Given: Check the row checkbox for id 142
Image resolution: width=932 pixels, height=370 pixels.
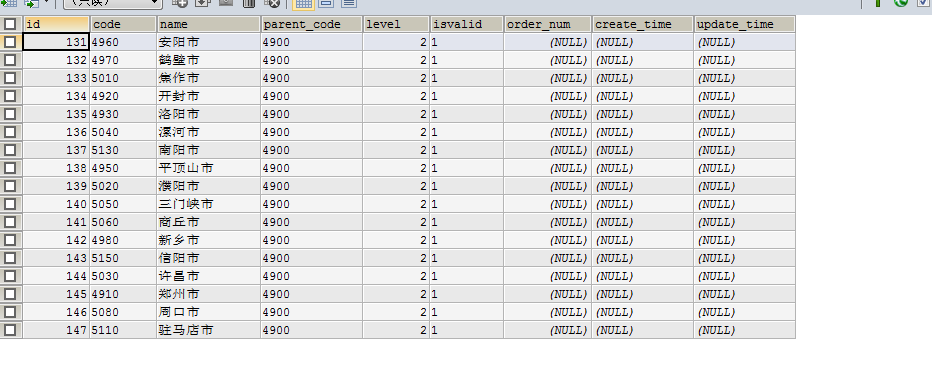Looking at the screenshot, I should 10,240.
